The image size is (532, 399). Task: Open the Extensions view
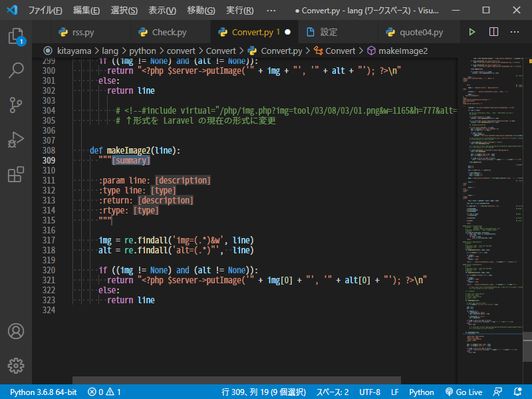[x=16, y=175]
